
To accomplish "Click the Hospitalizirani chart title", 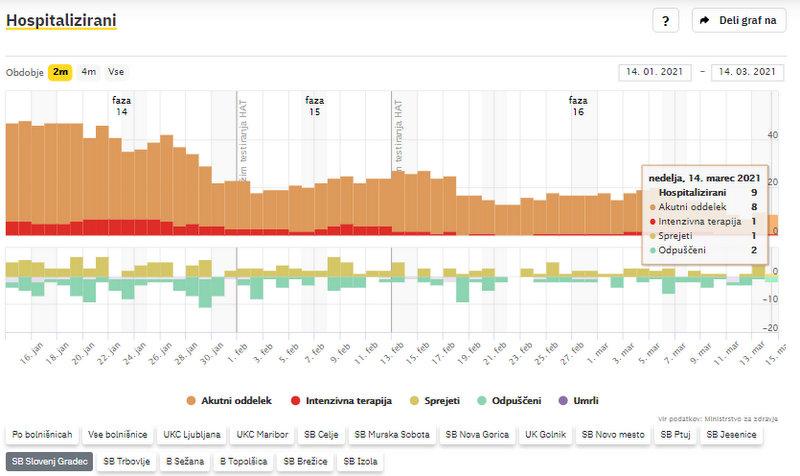I will click(61, 19).
